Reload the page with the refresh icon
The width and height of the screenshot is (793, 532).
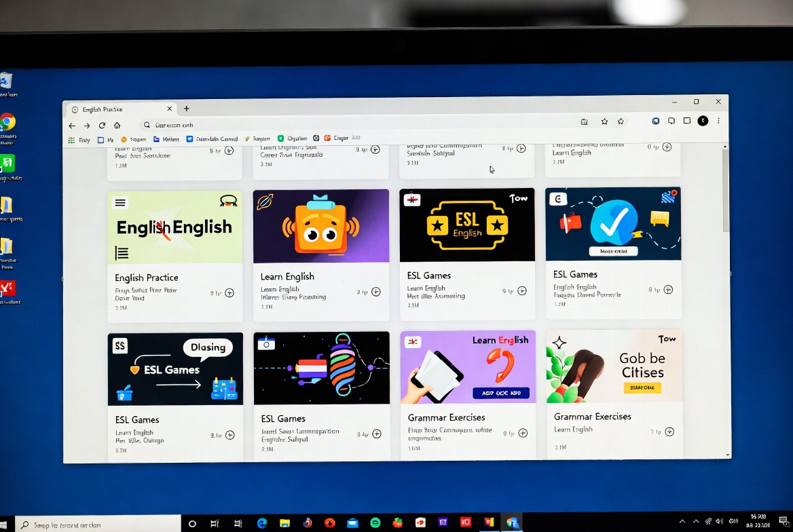coord(102,126)
